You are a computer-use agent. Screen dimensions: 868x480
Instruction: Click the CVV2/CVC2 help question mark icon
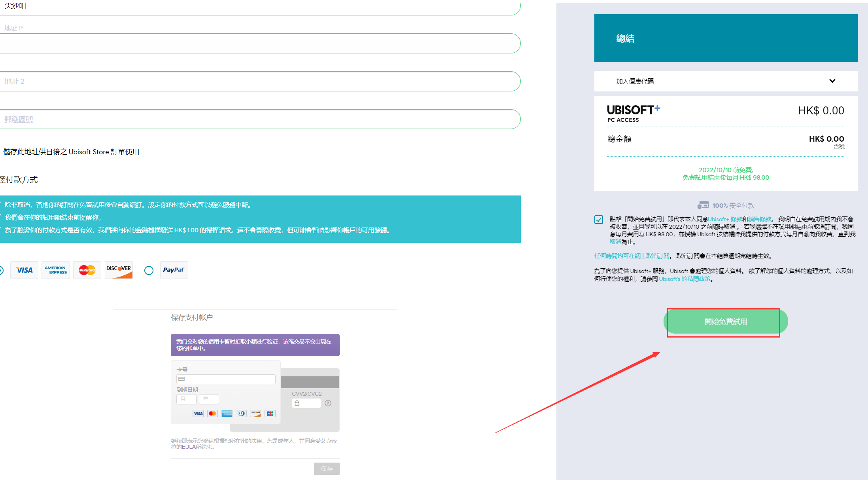(x=328, y=403)
